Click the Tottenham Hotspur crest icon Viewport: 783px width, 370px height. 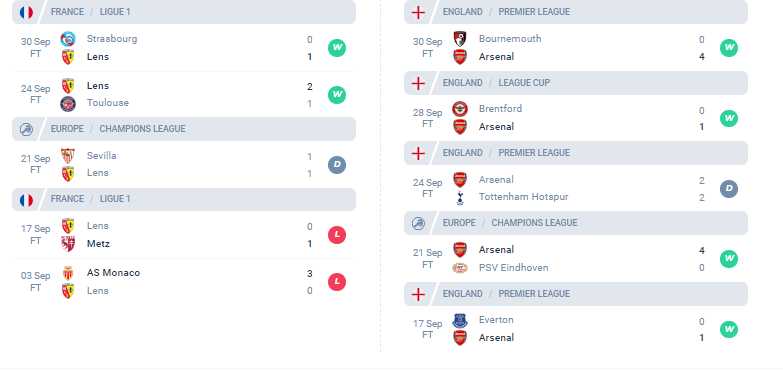click(460, 197)
